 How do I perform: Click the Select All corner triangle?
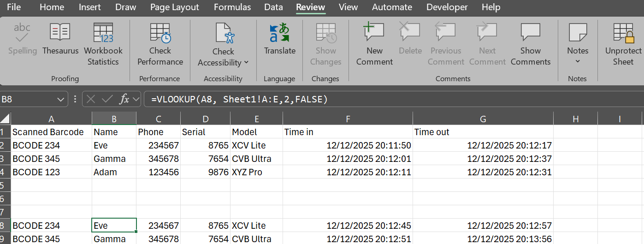point(5,119)
